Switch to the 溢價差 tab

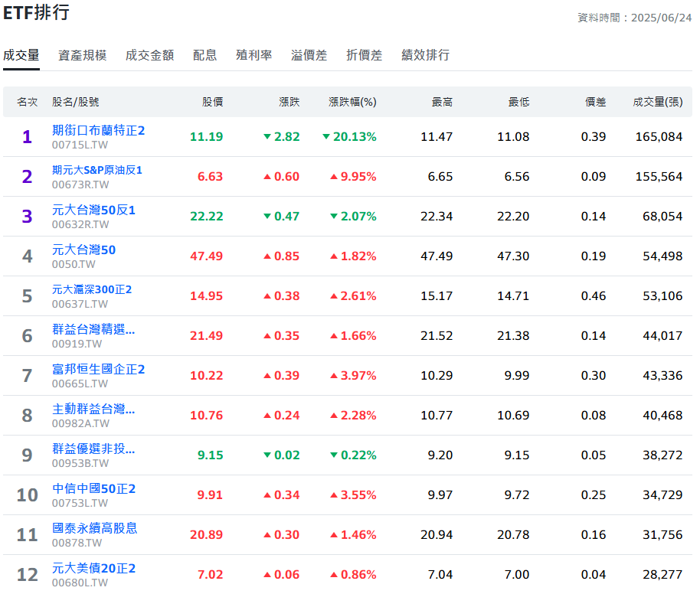point(309,55)
